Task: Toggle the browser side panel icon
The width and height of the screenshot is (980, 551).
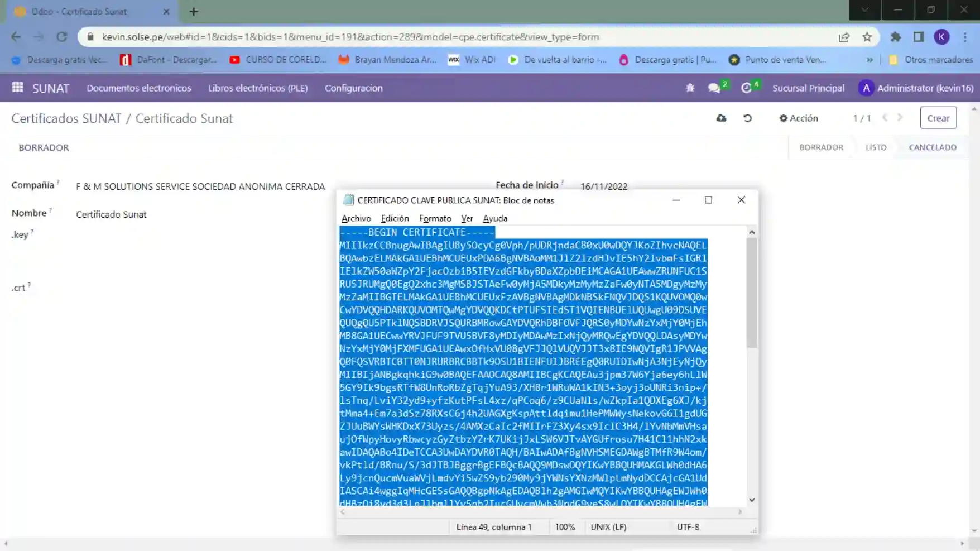Action: click(919, 37)
